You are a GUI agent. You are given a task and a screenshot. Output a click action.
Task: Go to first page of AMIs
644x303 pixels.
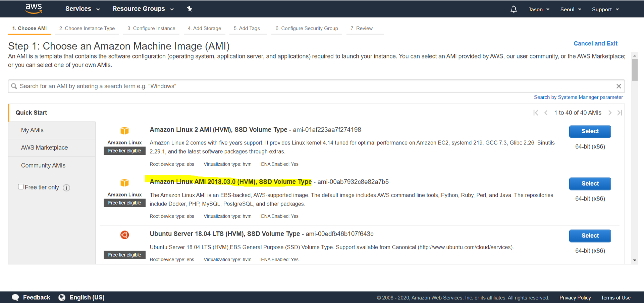[536, 113]
